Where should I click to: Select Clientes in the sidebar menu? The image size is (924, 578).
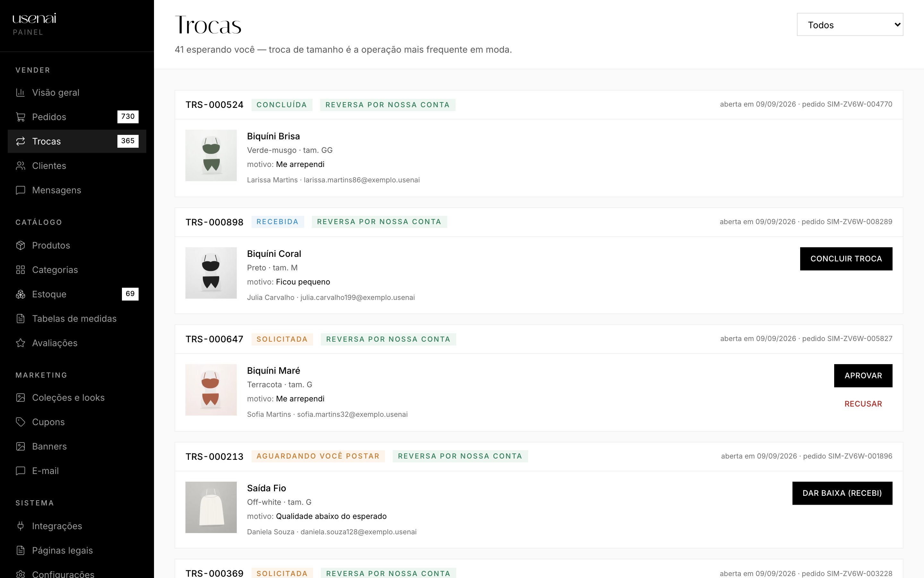pos(77,166)
